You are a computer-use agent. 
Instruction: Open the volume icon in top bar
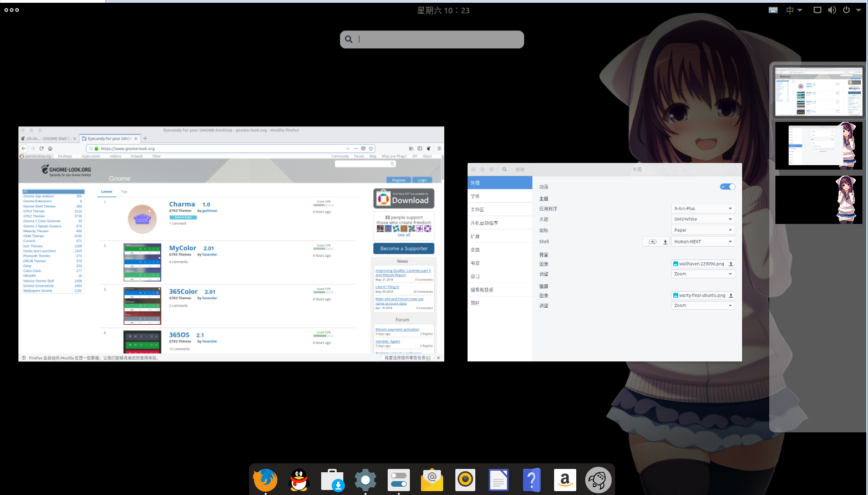click(x=832, y=10)
